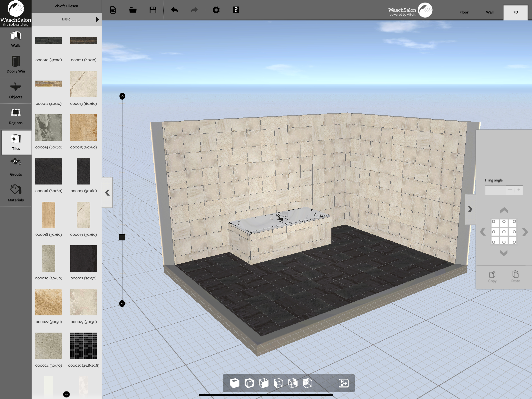Open the Materials panel

16,193
